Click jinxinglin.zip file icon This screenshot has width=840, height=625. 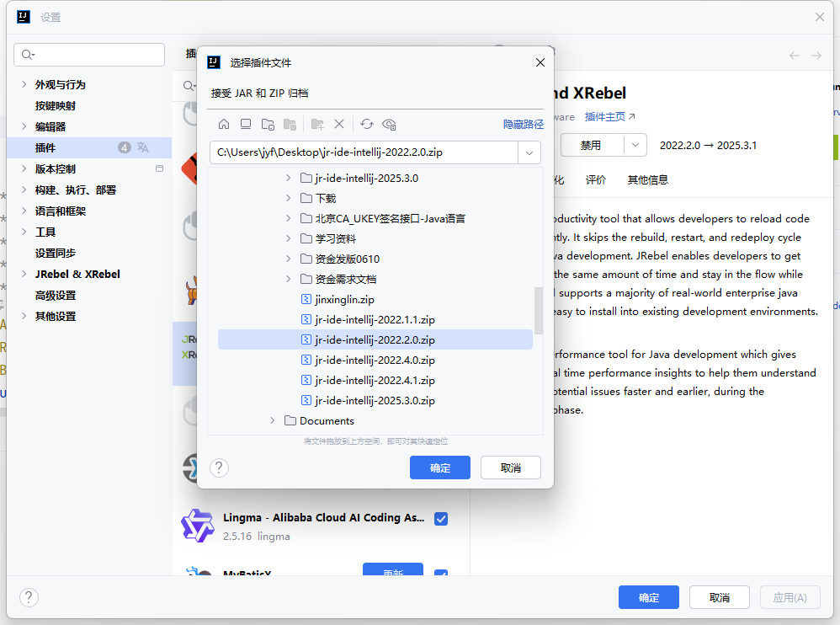tap(306, 299)
